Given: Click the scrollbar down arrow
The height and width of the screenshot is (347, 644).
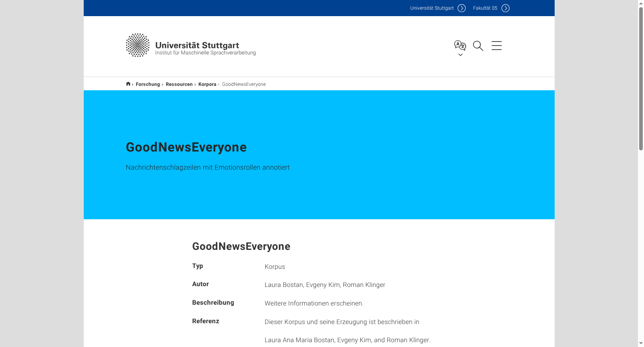Looking at the screenshot, I should coord(641,344).
